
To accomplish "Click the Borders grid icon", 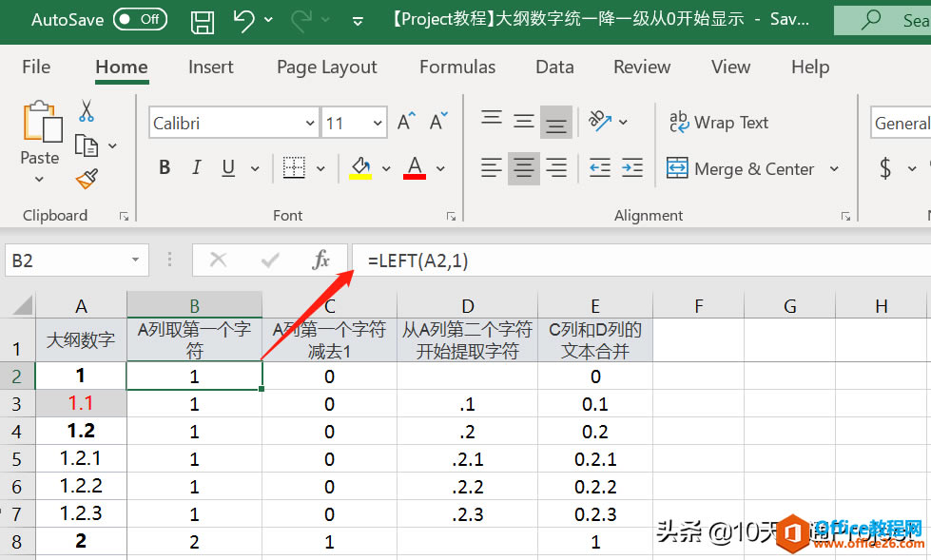I will coord(294,168).
